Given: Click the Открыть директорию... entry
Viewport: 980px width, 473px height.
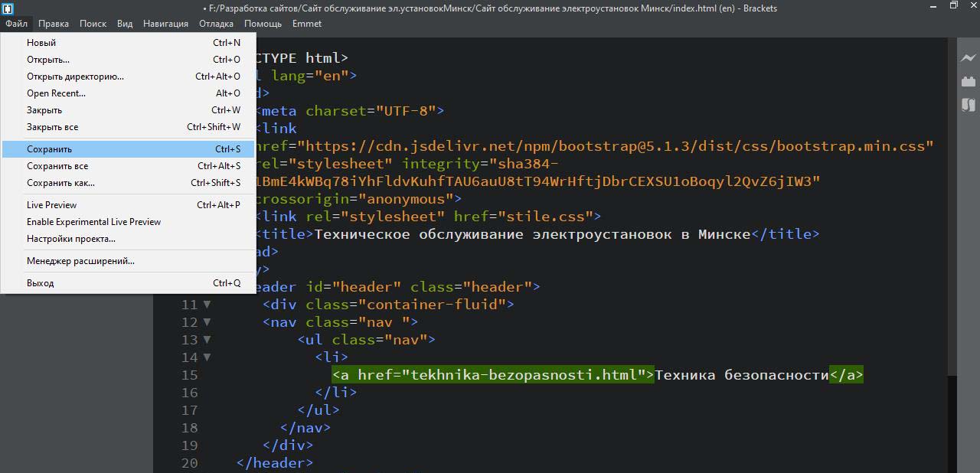Looking at the screenshot, I should [x=75, y=77].
